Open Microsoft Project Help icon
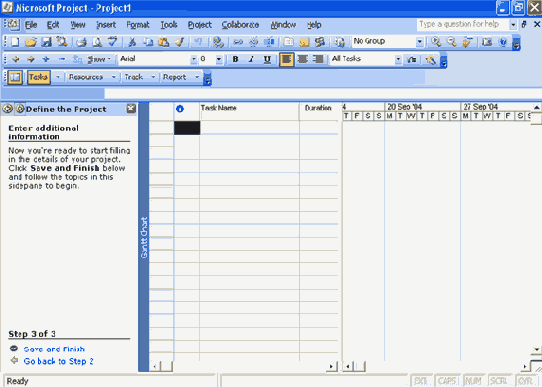 (x=503, y=42)
